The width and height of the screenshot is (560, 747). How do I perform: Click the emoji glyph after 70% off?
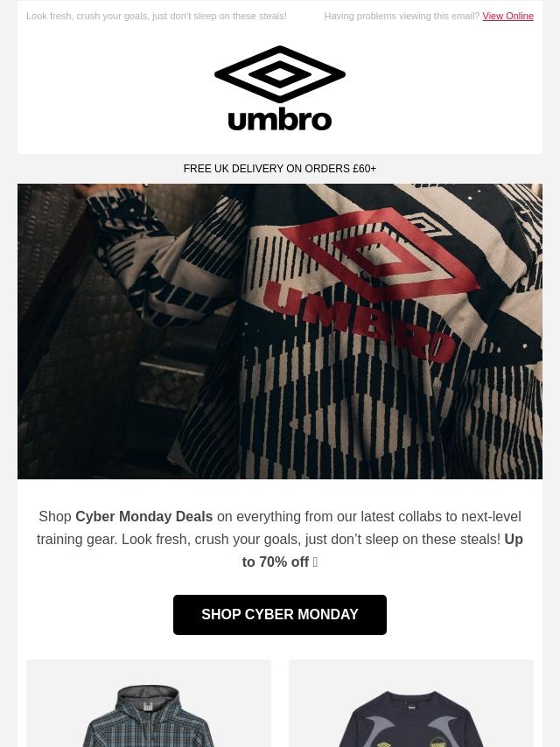[x=315, y=562]
